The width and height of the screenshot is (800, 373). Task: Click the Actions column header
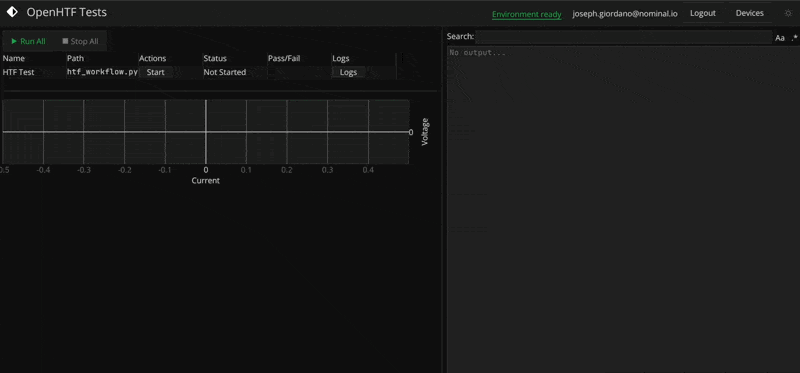point(153,59)
